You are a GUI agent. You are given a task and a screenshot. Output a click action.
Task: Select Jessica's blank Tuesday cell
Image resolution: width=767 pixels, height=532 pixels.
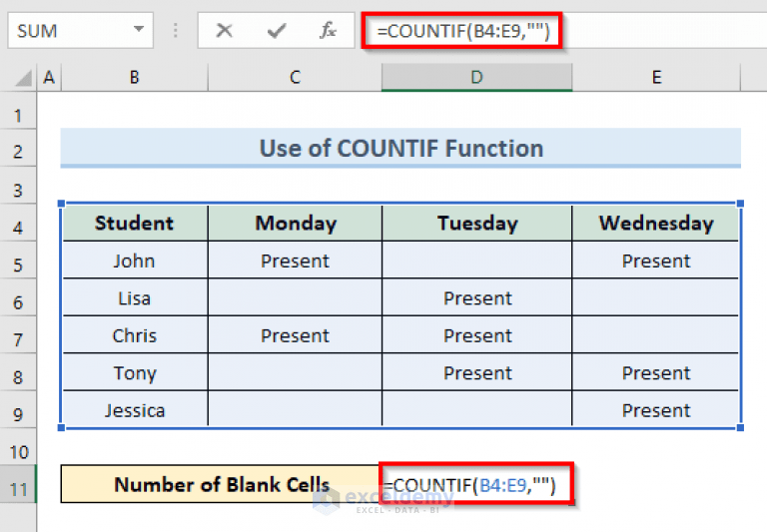point(477,410)
